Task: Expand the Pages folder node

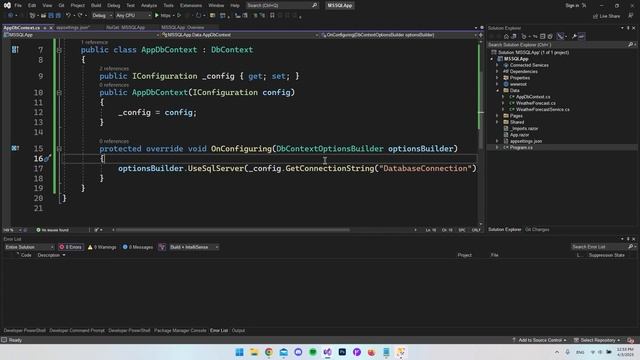Action: (x=498, y=116)
